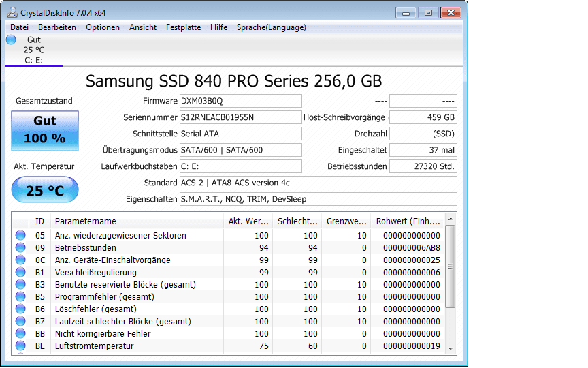Select the 'Anz. Geräte-Einschaltvorgänge' row text
This screenshot has height=368, width=588.
point(113,260)
